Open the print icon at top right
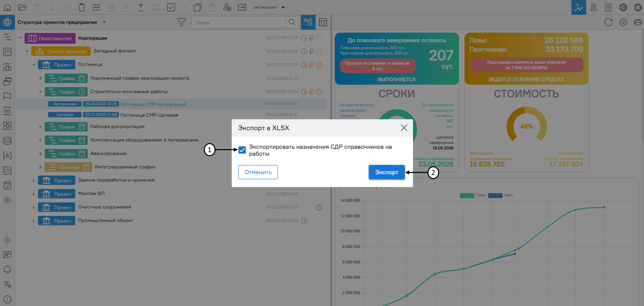The image size is (644, 306). (637, 22)
